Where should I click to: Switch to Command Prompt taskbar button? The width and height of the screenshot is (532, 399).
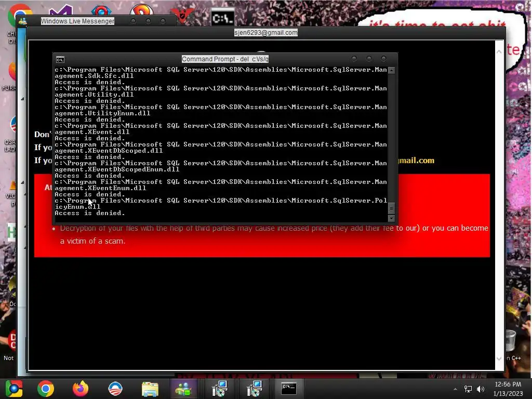(289, 389)
